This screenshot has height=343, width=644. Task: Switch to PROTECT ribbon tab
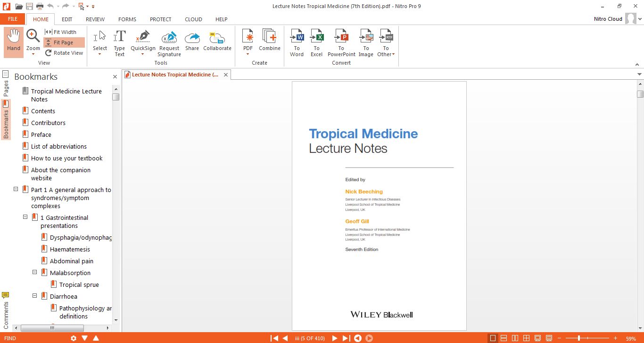tap(161, 19)
